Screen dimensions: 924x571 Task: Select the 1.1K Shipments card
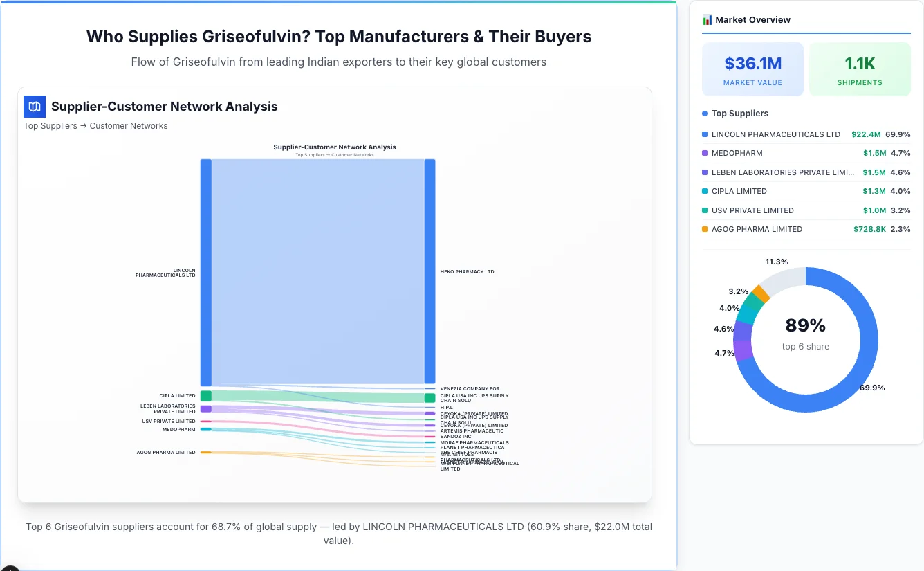click(860, 69)
